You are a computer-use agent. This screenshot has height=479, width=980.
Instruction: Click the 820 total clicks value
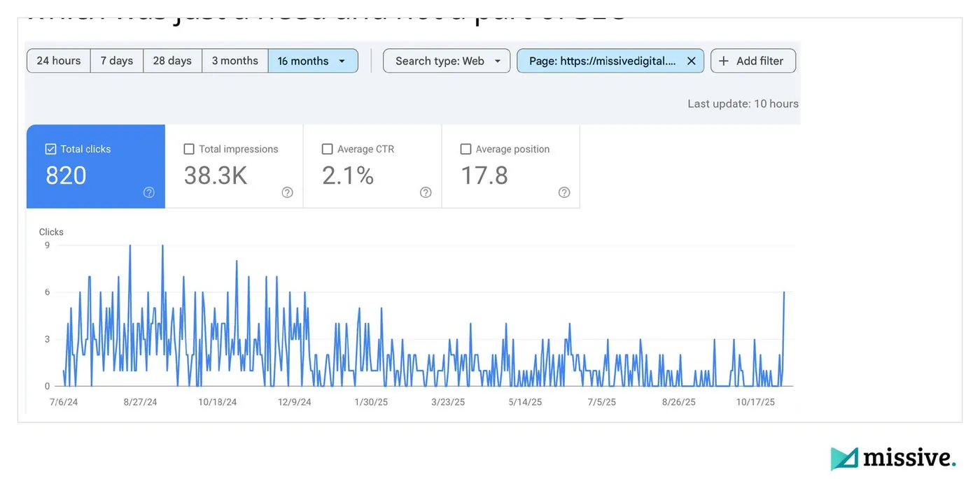point(66,176)
